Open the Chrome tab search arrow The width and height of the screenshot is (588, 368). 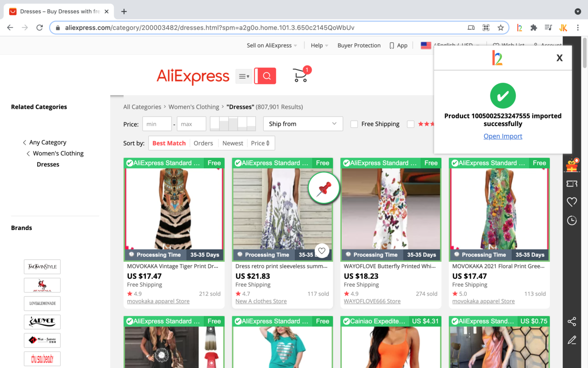click(578, 11)
